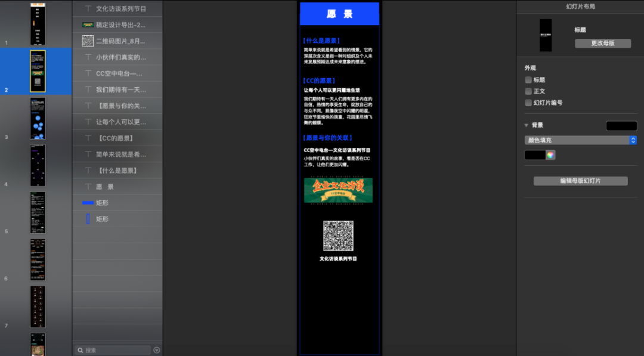Select slide 4 thumbnail in navigator

38,165
